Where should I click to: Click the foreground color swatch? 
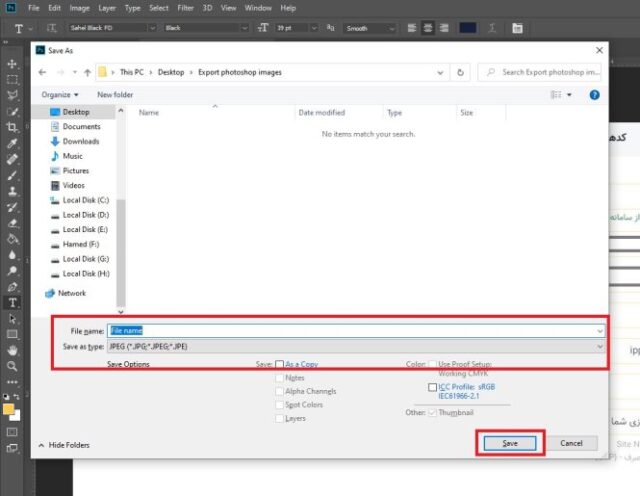click(9, 409)
